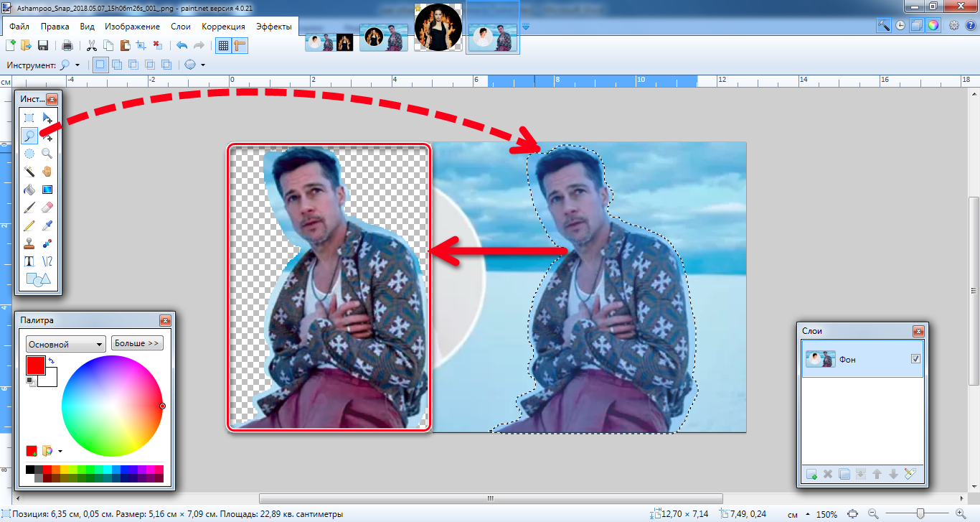Open the Коррекция menu
The image size is (980, 522).
(x=223, y=27)
